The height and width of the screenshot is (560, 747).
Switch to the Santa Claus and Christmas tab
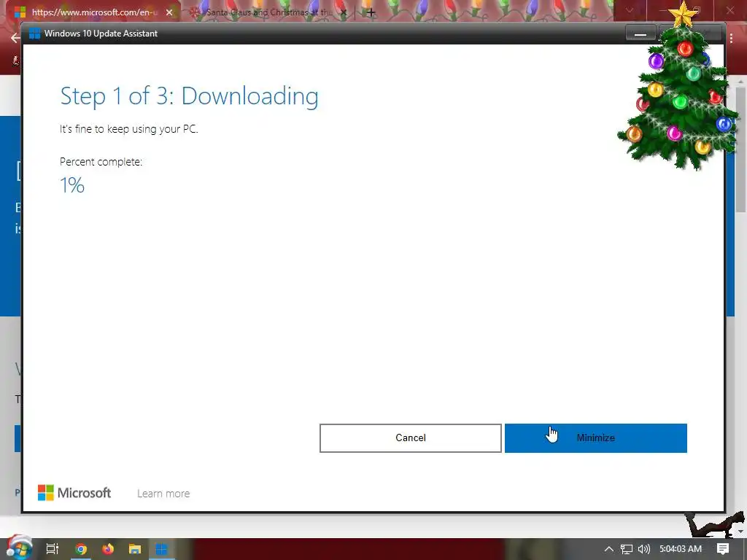click(269, 12)
